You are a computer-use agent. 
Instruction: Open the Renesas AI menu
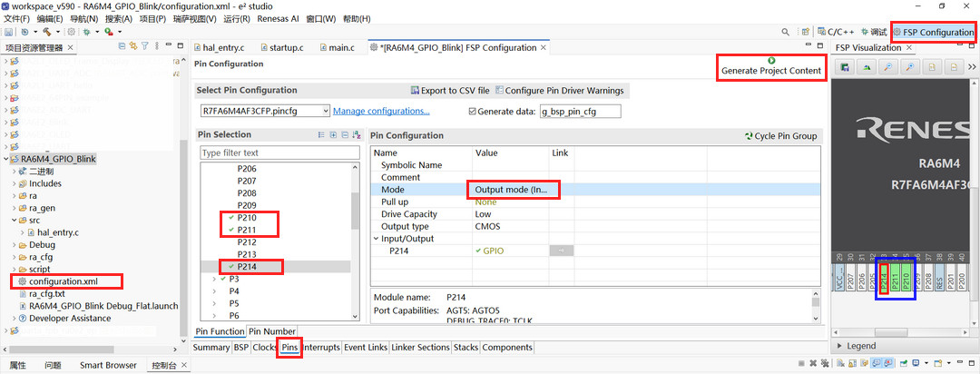279,19
